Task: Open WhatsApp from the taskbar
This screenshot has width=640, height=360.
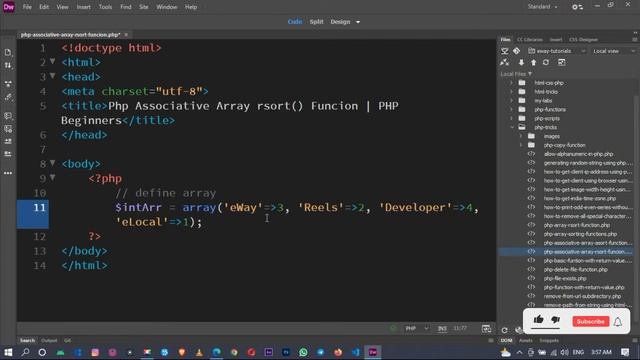Action: coord(303,352)
